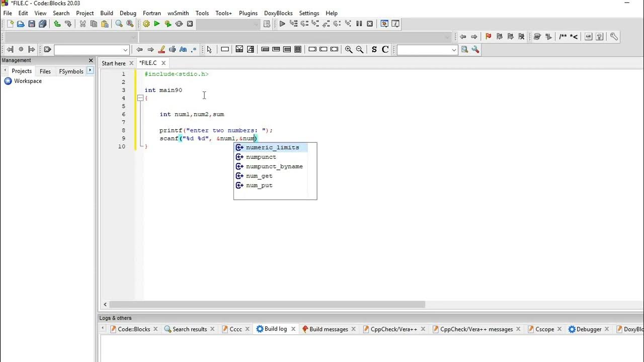Show previous Logs tabs with the left arrow

(x=103, y=329)
